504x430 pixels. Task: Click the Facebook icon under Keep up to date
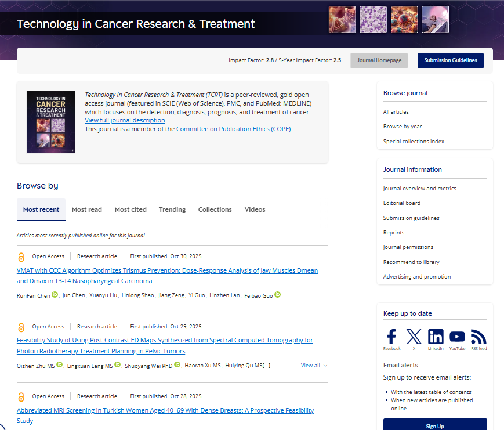391,337
